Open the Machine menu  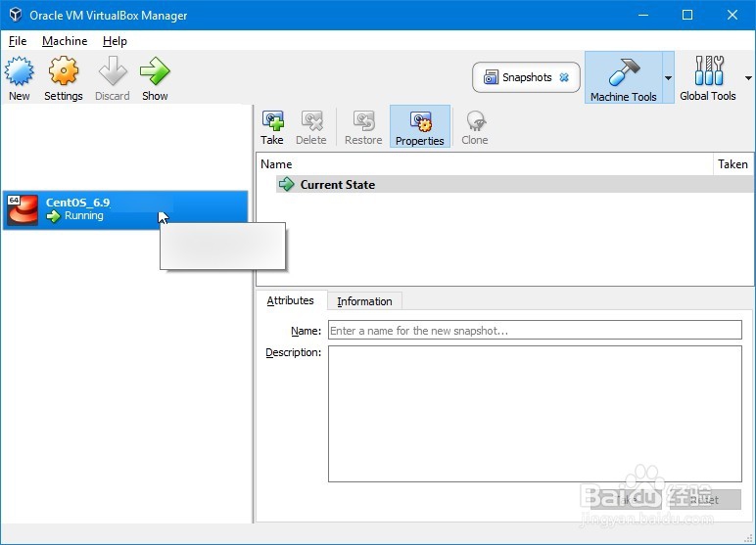65,41
